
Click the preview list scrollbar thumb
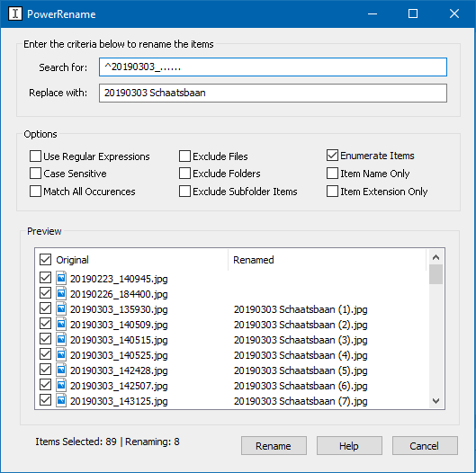pos(436,274)
